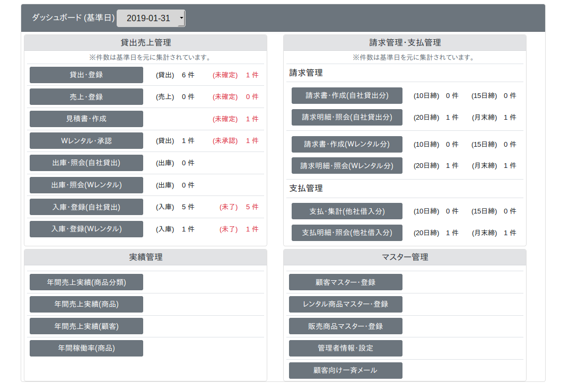Viewport: 569px width, 392px height.
Task: Go to Wレンタル･承認
Action: pos(86,141)
